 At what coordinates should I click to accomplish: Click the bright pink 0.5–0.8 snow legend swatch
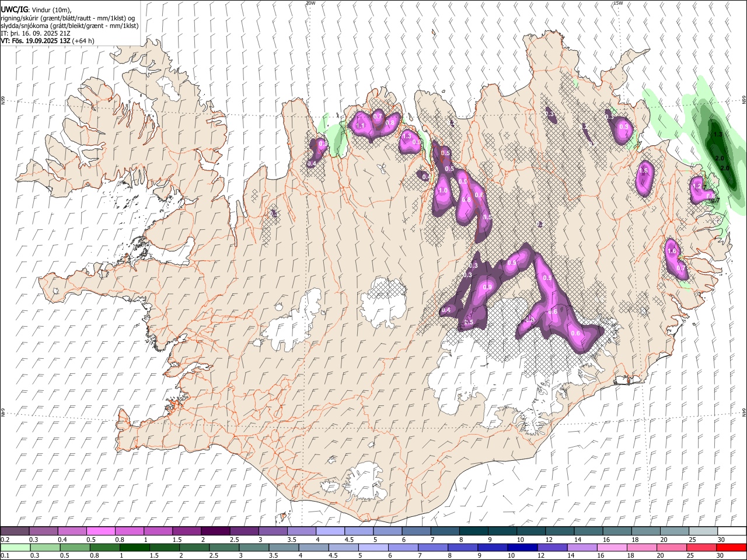[x=101, y=531]
